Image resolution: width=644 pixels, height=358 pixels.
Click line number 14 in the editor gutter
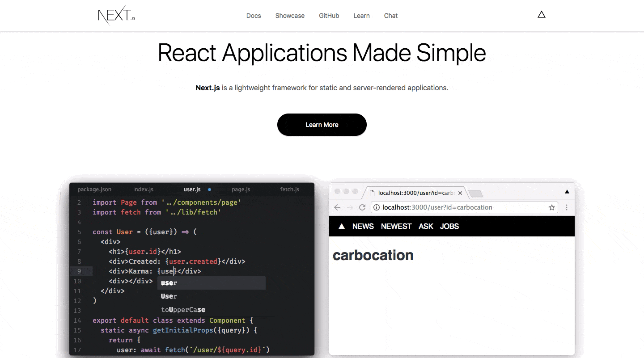pyautogui.click(x=77, y=320)
